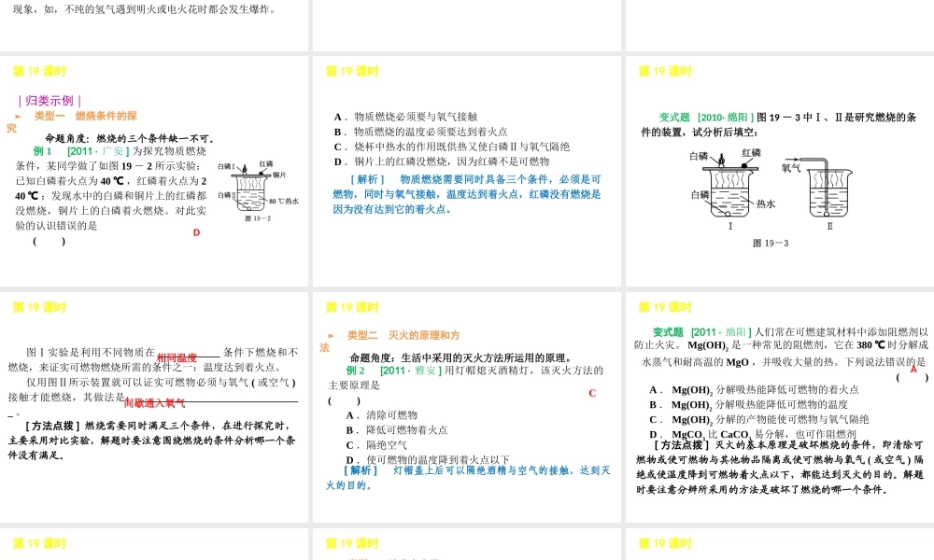
Task: Click option B Mg(OH)₂ 分解吸热能降低可燃物的温度
Action: pos(749,405)
